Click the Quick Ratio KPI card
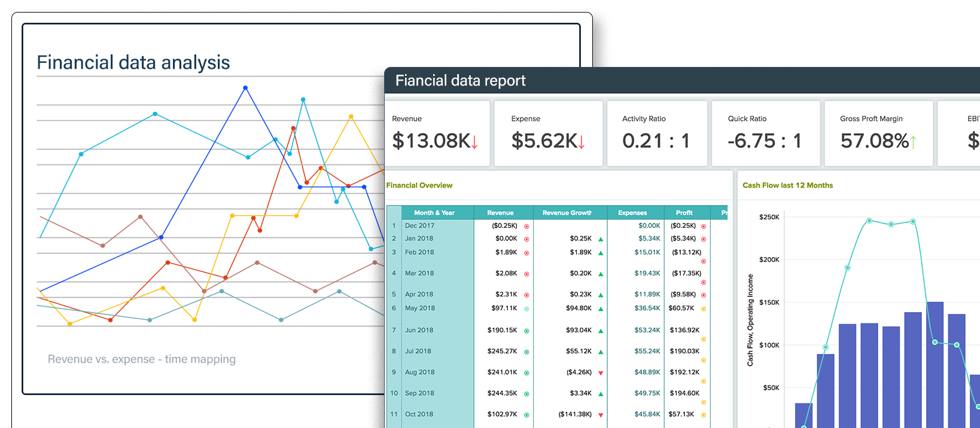980x428 pixels. 765,133
